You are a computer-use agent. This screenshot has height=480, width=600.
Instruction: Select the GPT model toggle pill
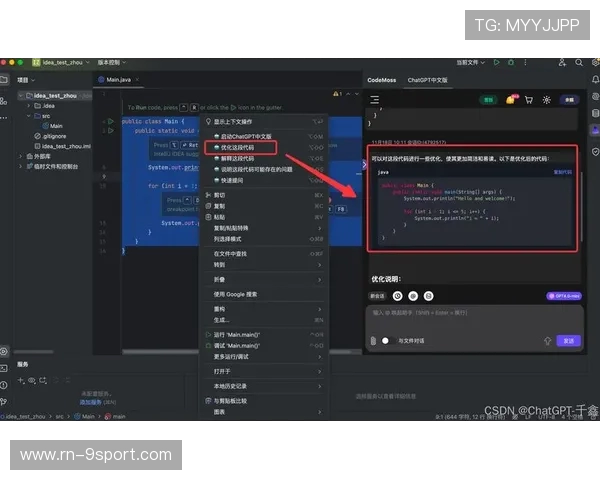click(563, 296)
